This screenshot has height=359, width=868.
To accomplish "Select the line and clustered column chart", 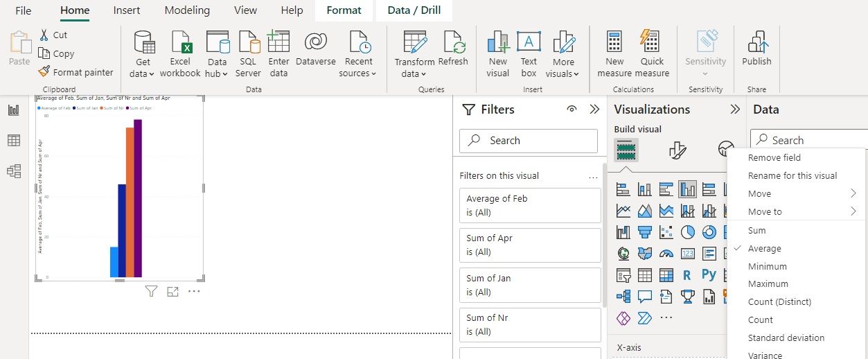I will (709, 211).
